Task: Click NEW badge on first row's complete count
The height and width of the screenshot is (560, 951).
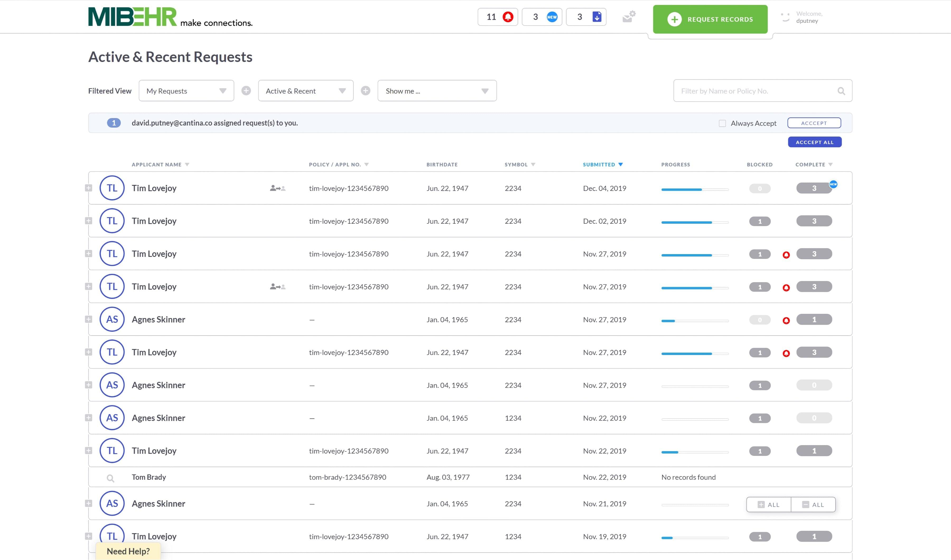Action: click(x=833, y=184)
